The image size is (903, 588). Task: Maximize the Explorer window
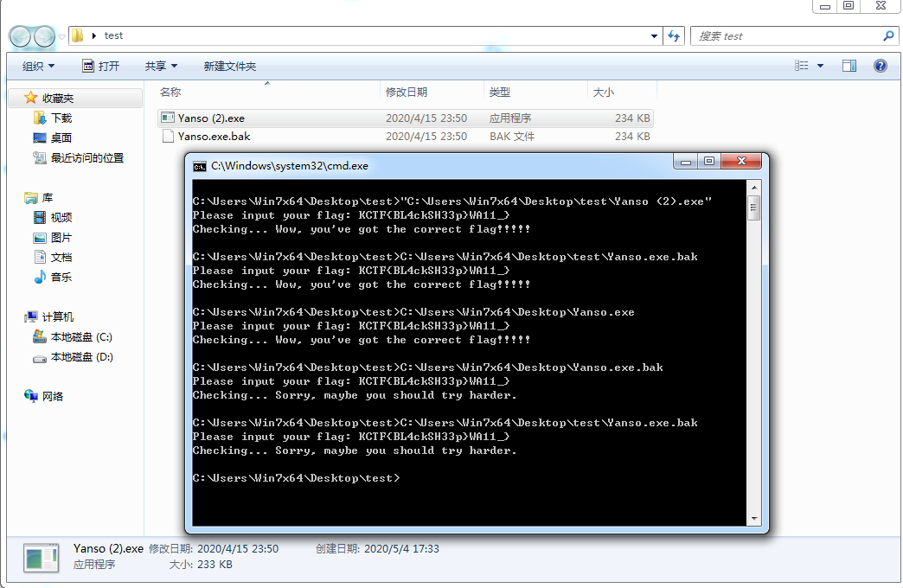point(849,6)
